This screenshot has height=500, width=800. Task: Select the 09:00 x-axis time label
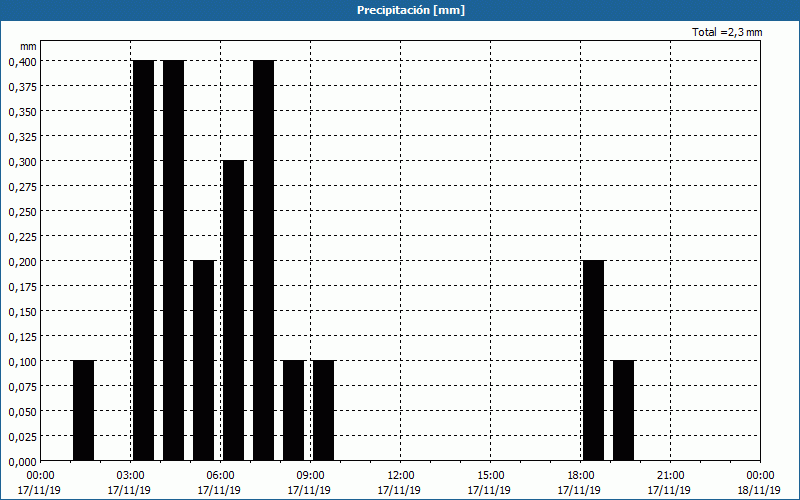pyautogui.click(x=310, y=476)
